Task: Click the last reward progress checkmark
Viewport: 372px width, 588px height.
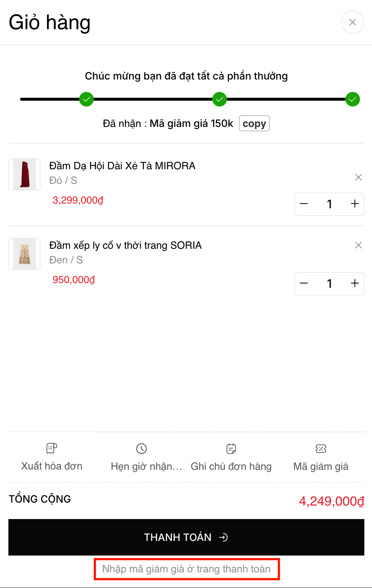Action: [x=353, y=99]
